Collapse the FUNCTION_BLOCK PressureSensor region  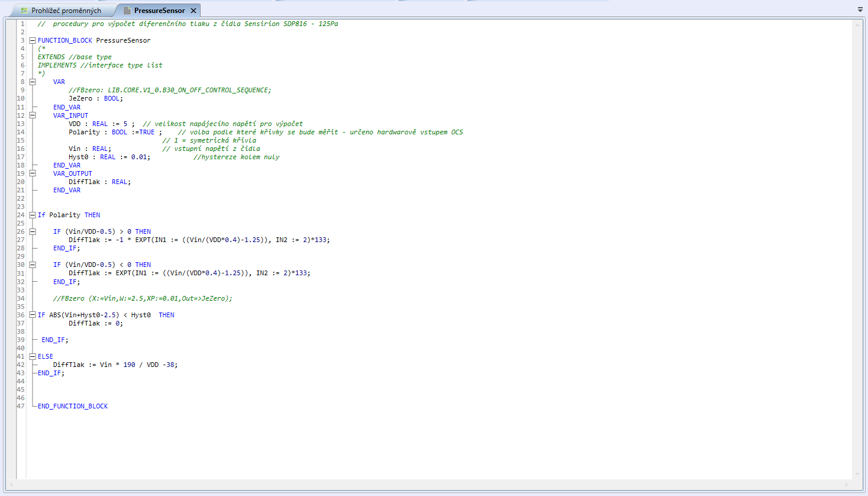[32, 40]
